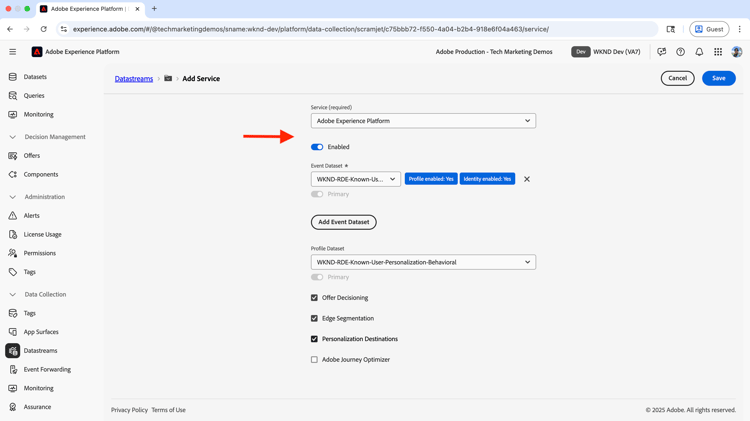Open the License Usage icon
Viewport: 750px width, 421px height.
13,234
